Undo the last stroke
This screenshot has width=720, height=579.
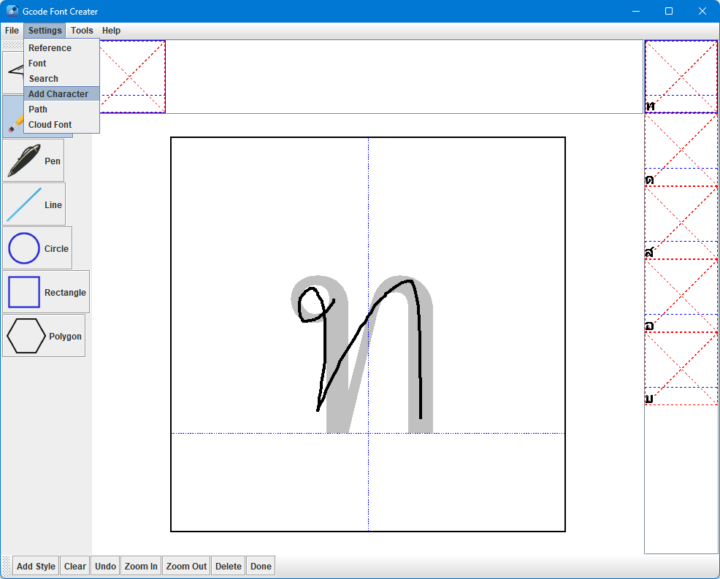click(x=105, y=566)
